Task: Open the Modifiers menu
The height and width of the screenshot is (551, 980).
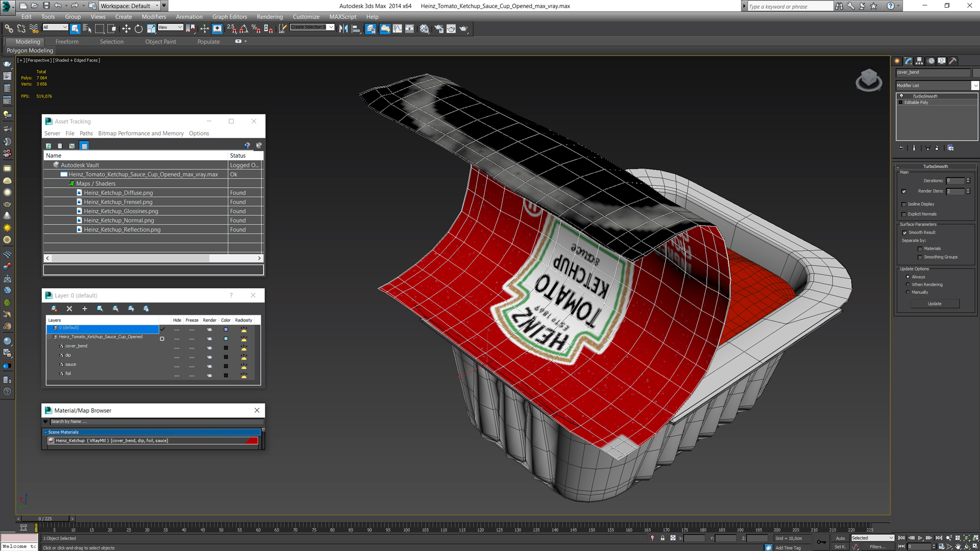Action: [x=154, y=17]
